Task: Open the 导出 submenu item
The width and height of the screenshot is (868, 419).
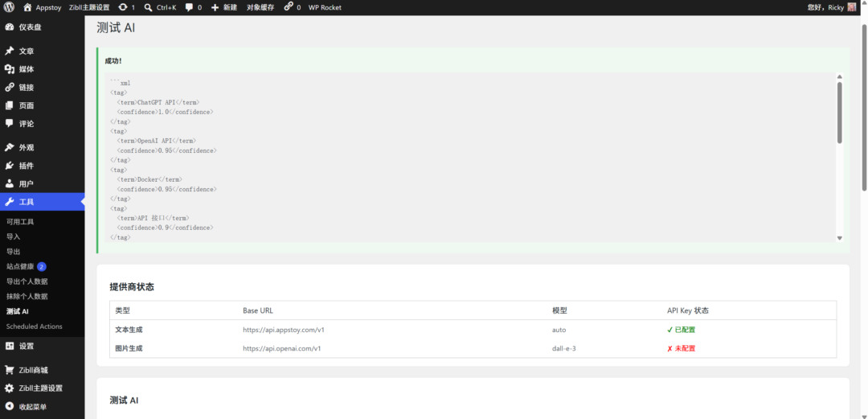Action: (x=14, y=252)
